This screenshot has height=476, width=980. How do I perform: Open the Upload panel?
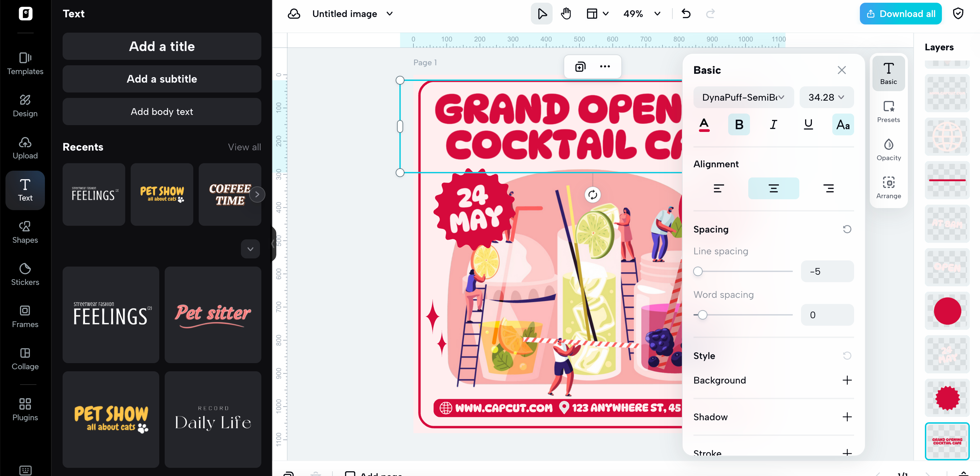[25, 148]
